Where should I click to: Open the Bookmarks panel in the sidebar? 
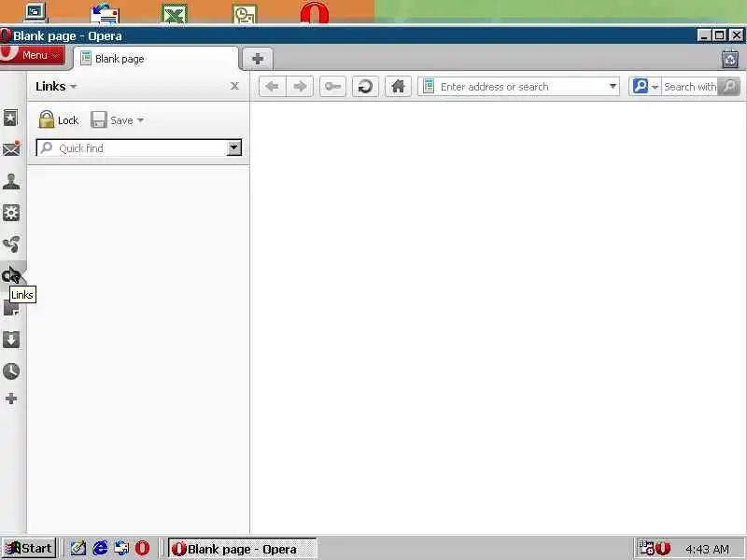click(x=11, y=118)
